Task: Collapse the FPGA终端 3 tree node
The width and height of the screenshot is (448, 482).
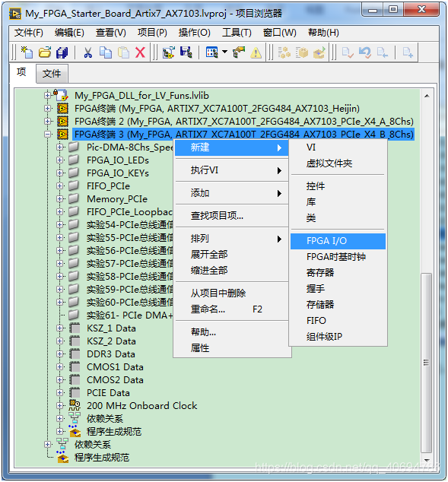Action: 47,134
